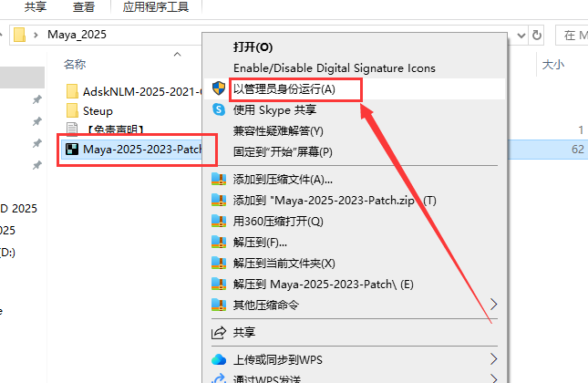588x383 pixels.
Task: Select the AdskNLM-2025-2021 folder name
Action: point(142,91)
